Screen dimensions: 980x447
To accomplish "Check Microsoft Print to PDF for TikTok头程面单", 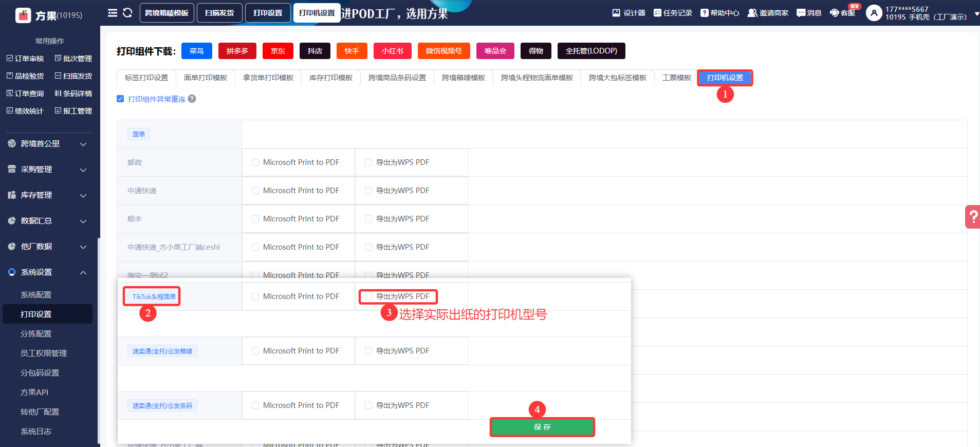I will click(255, 296).
